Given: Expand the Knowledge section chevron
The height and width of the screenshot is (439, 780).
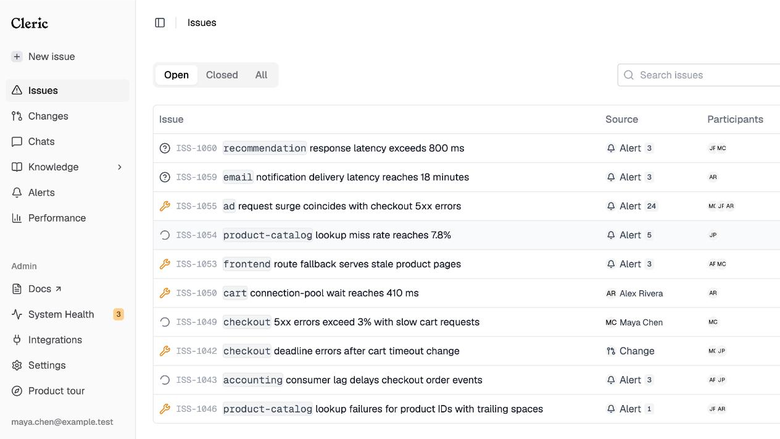Looking at the screenshot, I should (119, 167).
